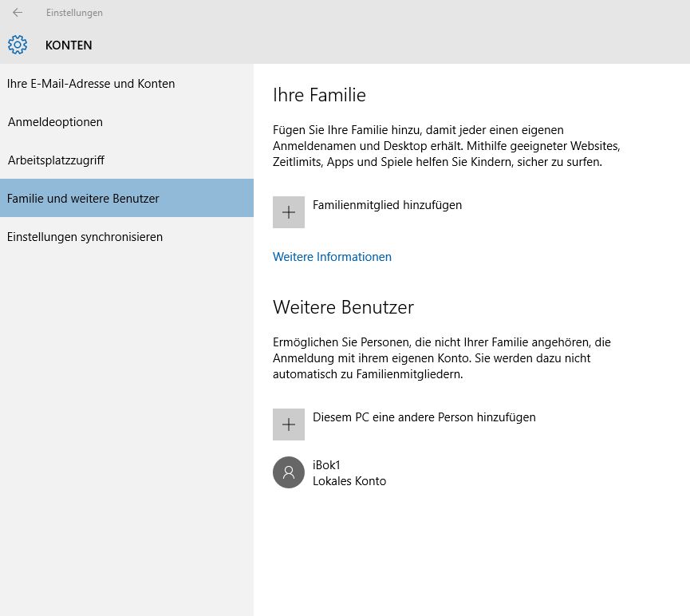The image size is (690, 616).
Task: Open the Weitere Informationen link
Action: coord(332,257)
